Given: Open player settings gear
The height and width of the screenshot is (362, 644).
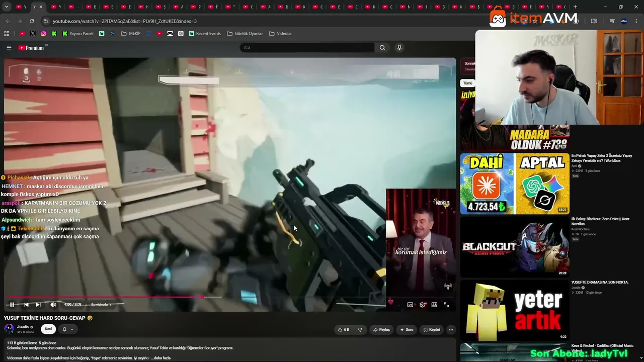Looking at the screenshot, I should coord(422,305).
